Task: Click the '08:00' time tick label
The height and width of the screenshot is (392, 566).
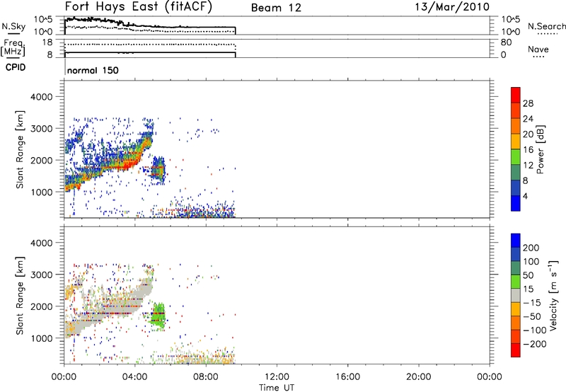Action: coord(206,377)
